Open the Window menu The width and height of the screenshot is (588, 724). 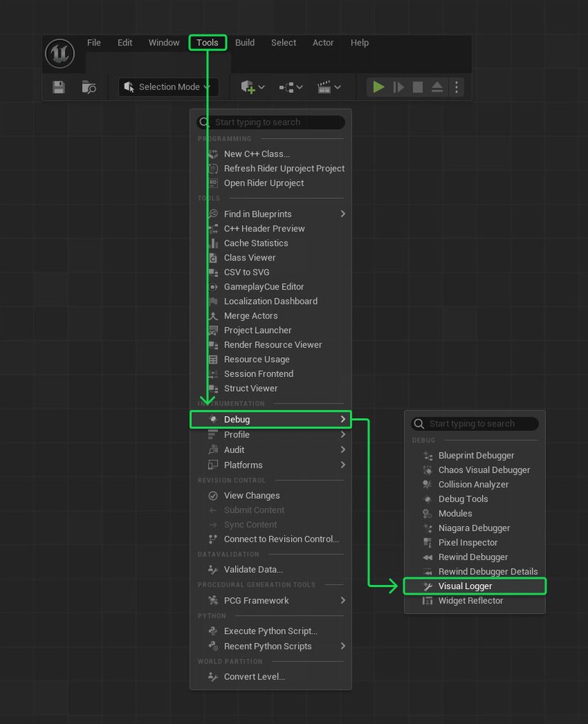(163, 43)
